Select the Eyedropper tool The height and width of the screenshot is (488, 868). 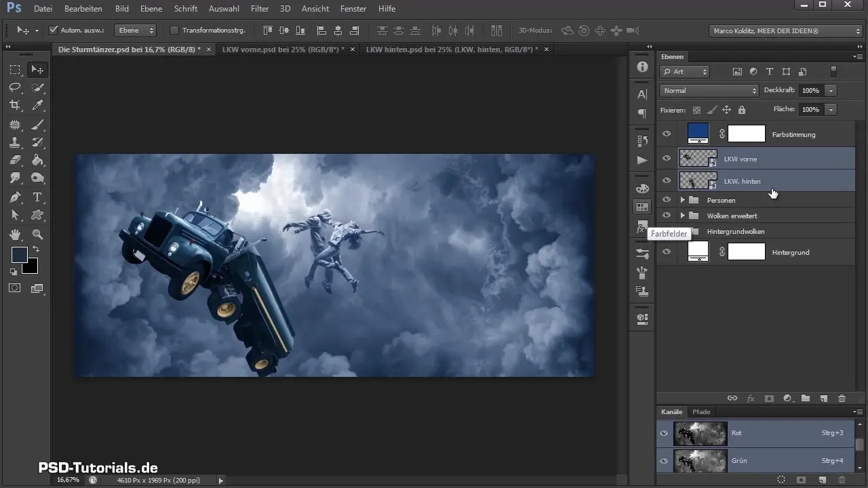[37, 105]
